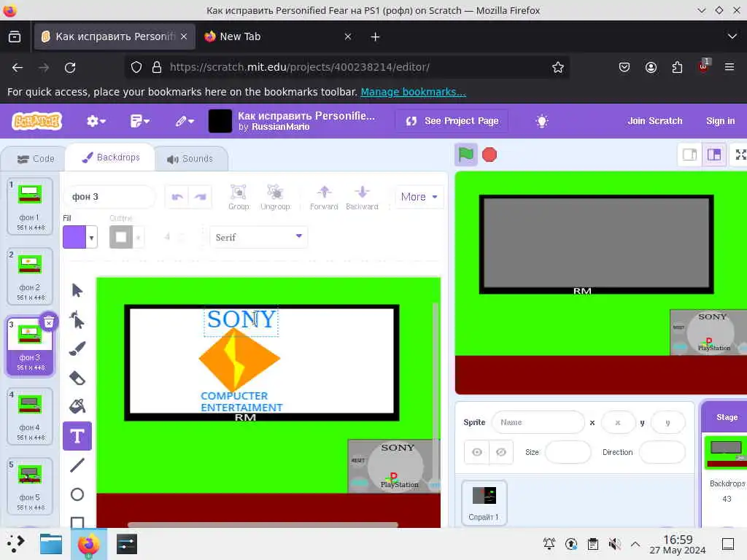Click the Redo arrow button
The image size is (747, 560).
tap(200, 197)
